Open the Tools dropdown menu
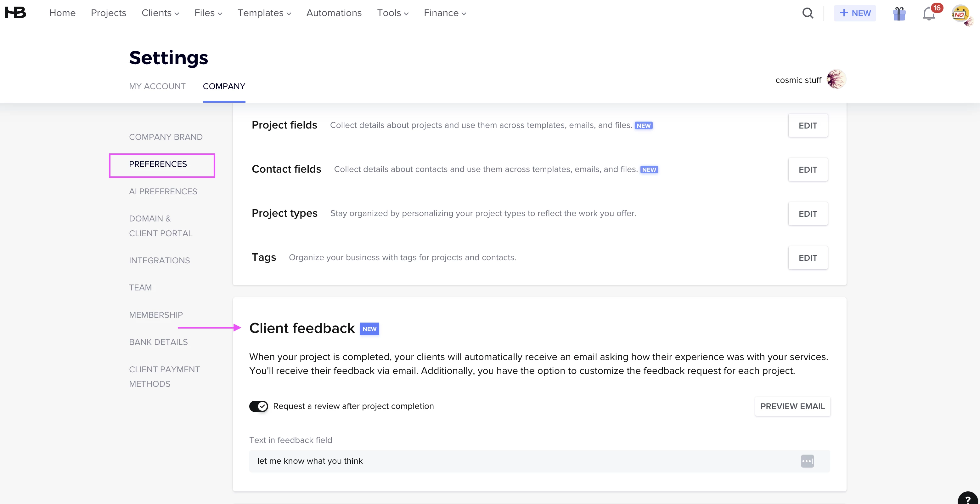This screenshot has height=504, width=980. point(393,13)
